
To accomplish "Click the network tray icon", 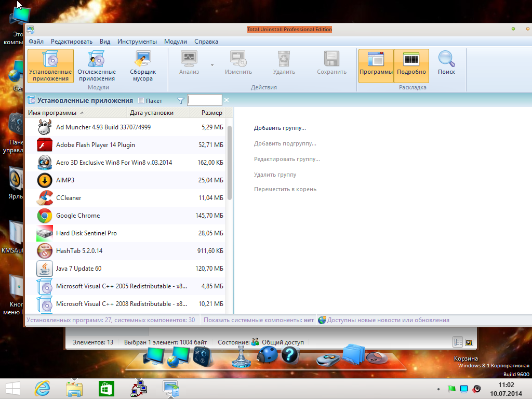I will (464, 389).
